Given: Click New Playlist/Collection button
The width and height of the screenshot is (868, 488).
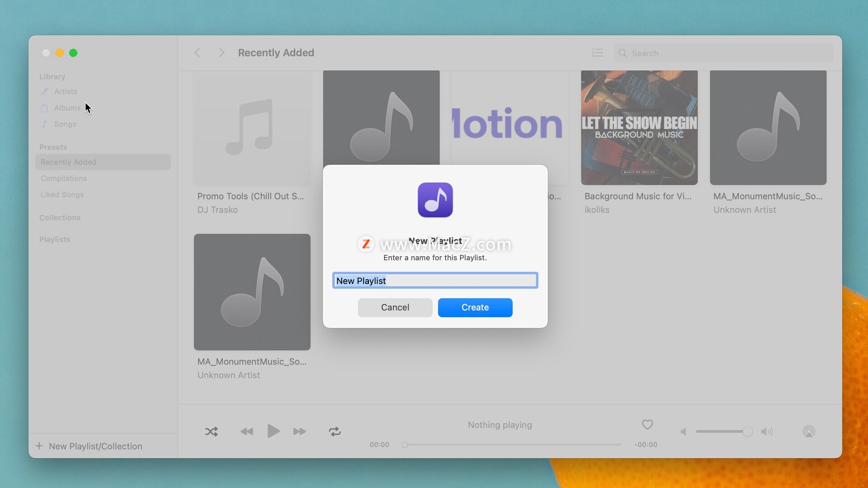Looking at the screenshot, I should pos(89,446).
